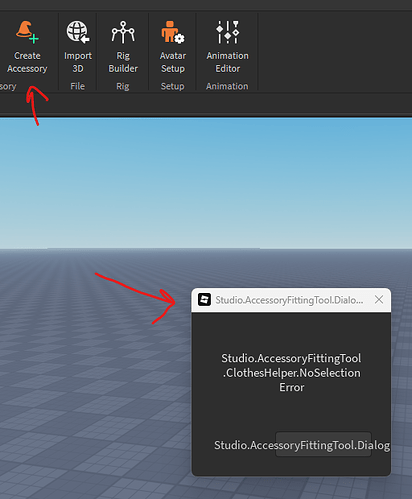Close the AccessoryFittingTool error dialog
This screenshot has width=412, height=499.
tap(379, 299)
